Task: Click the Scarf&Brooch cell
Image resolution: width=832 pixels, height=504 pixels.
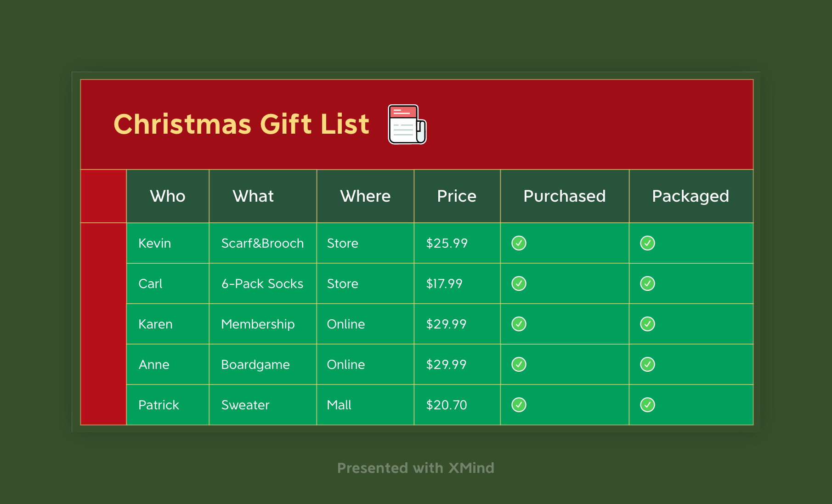Action: (x=263, y=243)
